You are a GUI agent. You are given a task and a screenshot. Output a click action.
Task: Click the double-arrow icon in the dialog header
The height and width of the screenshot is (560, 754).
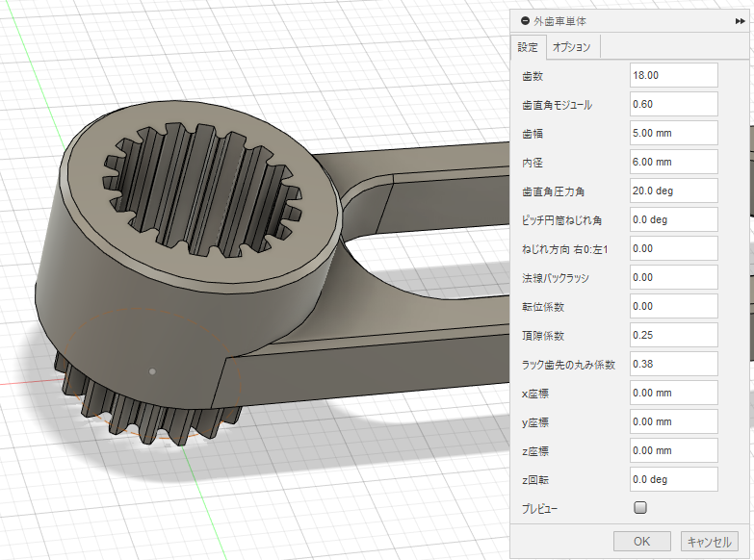pyautogui.click(x=739, y=20)
